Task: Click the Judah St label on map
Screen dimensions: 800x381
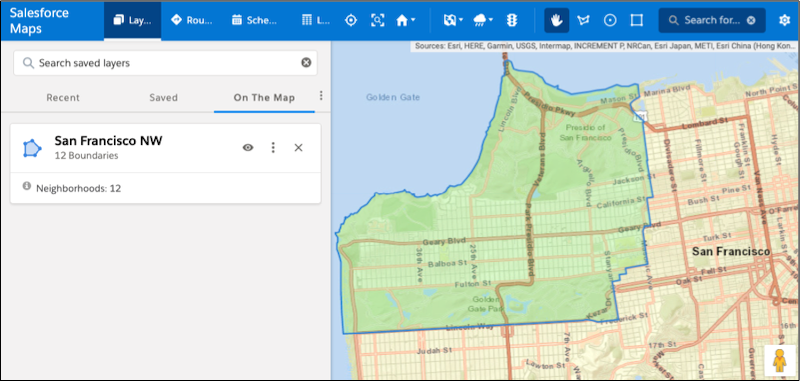Action: (x=434, y=351)
